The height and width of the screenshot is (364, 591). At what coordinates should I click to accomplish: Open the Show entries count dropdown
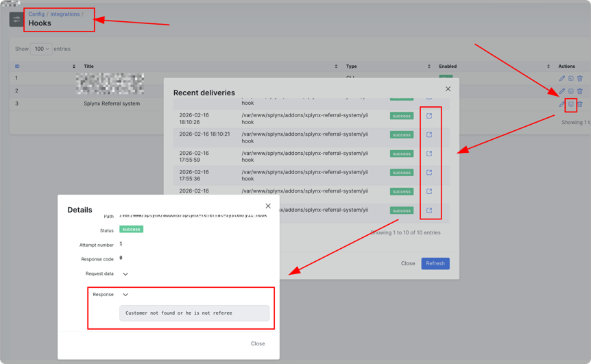(x=41, y=49)
